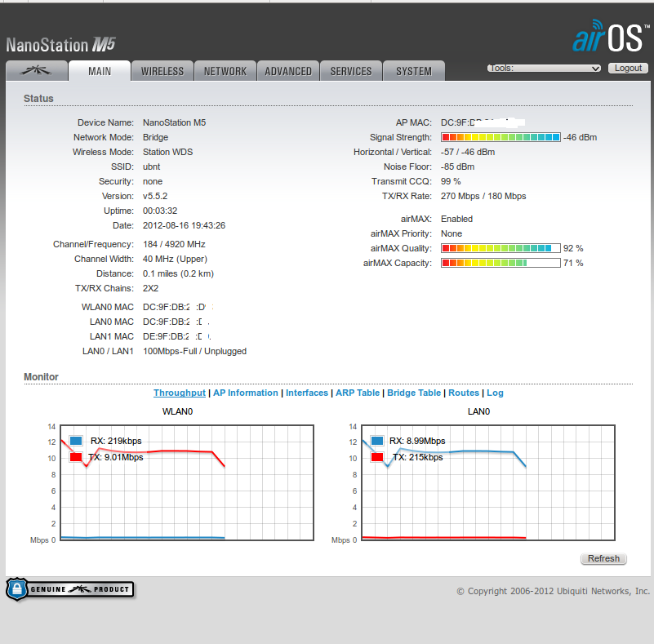The height and width of the screenshot is (644, 654).
Task: Click the NanoStation M5 logo
Action: click(x=61, y=45)
